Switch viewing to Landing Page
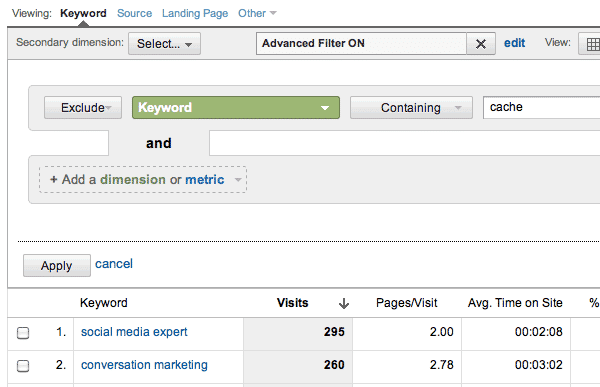Image resolution: width=600 pixels, height=387 pixels. [x=195, y=13]
